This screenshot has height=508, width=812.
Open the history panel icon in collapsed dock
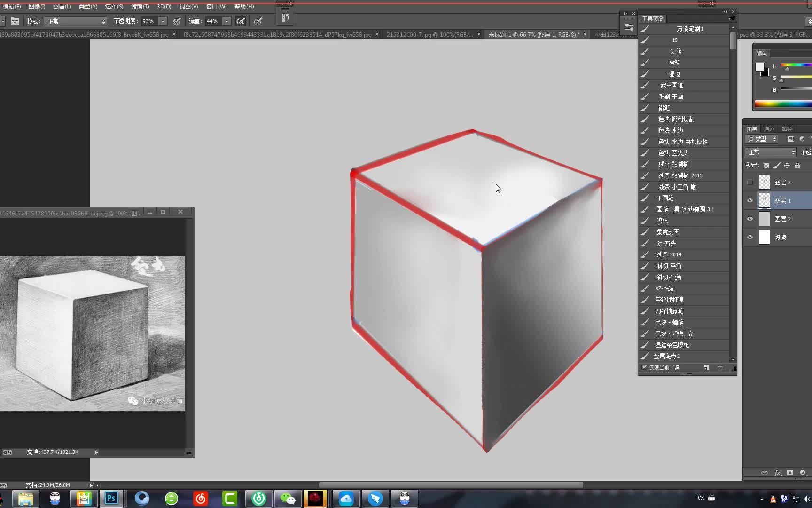point(285,18)
